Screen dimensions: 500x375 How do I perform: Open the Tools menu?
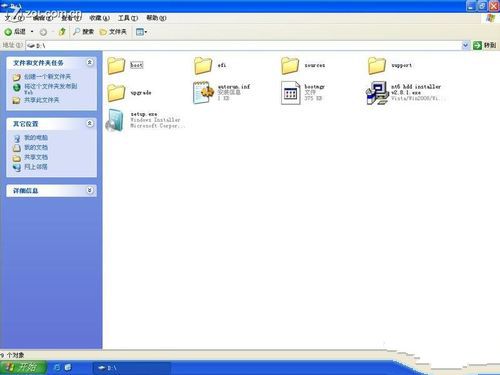pos(128,18)
